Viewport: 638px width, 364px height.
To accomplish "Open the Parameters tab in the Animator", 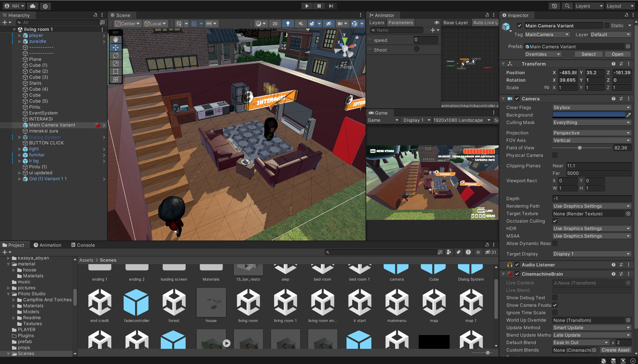I will pos(400,22).
